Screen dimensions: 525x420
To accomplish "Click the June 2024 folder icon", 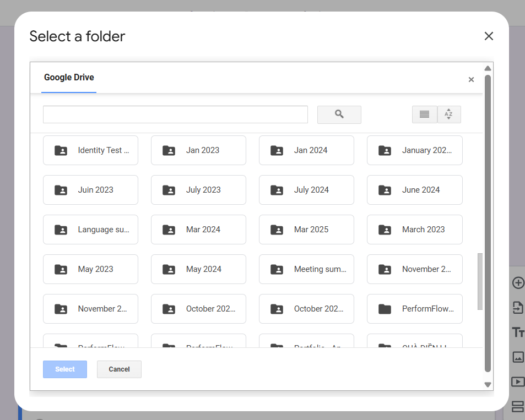I will click(x=385, y=190).
